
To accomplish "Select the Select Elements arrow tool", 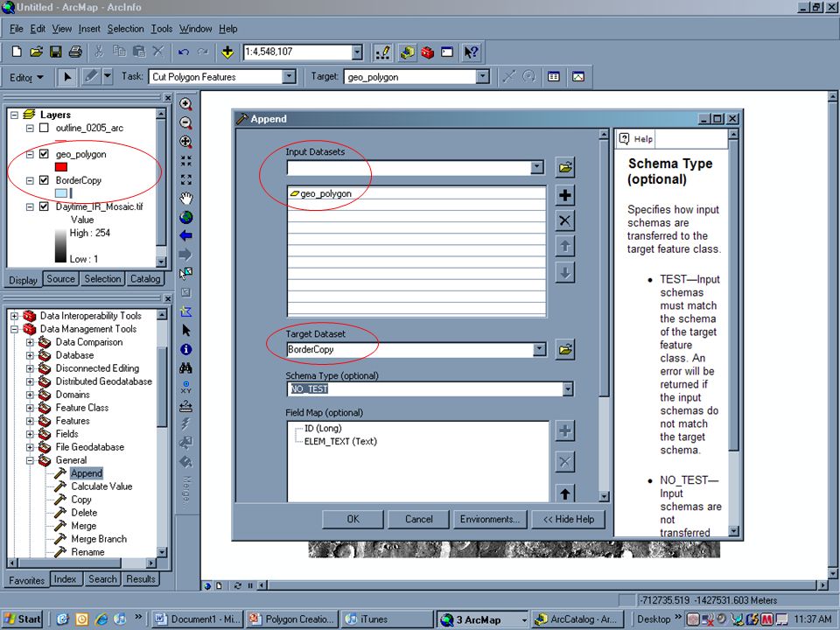I will point(185,330).
